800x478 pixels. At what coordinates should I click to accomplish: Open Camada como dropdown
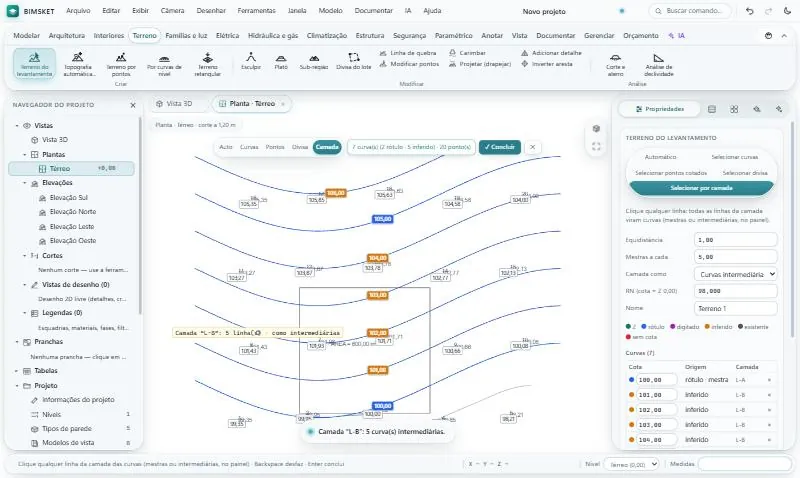click(735, 274)
